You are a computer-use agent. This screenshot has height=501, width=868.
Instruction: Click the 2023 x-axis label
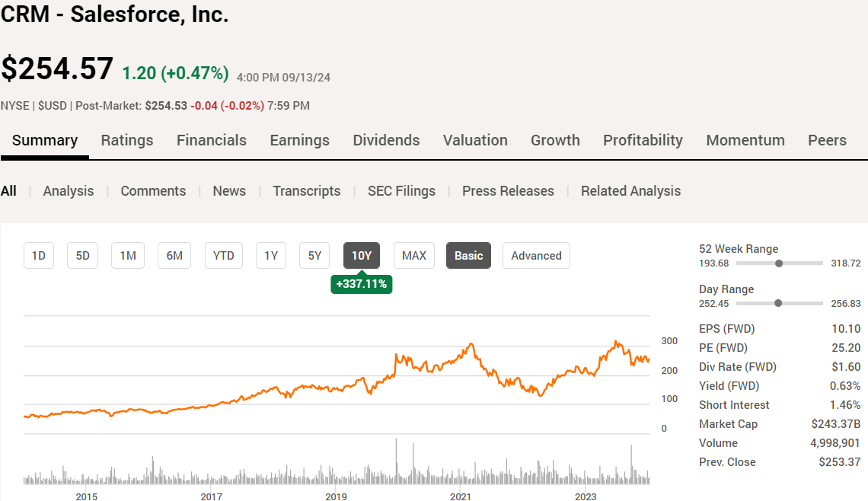pyautogui.click(x=586, y=496)
